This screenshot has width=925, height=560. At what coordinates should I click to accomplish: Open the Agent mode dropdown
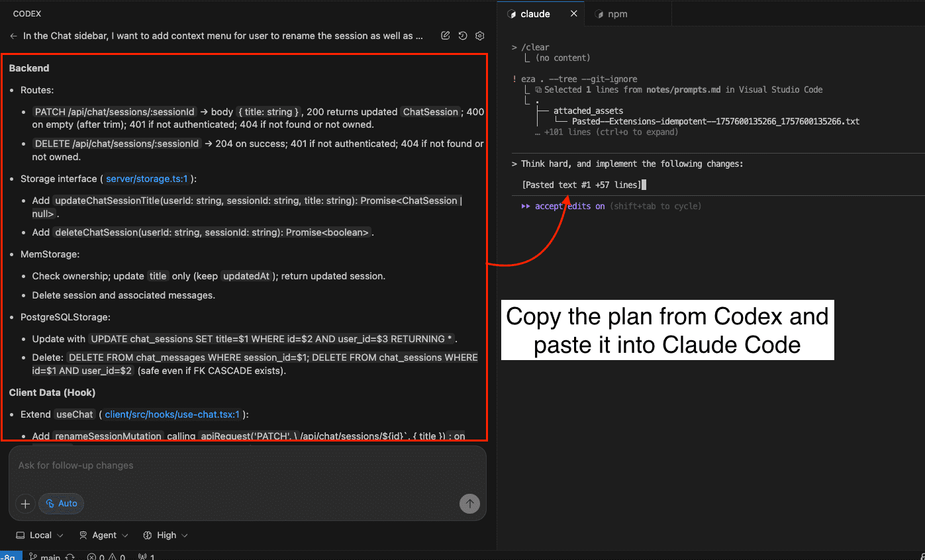tap(103, 535)
